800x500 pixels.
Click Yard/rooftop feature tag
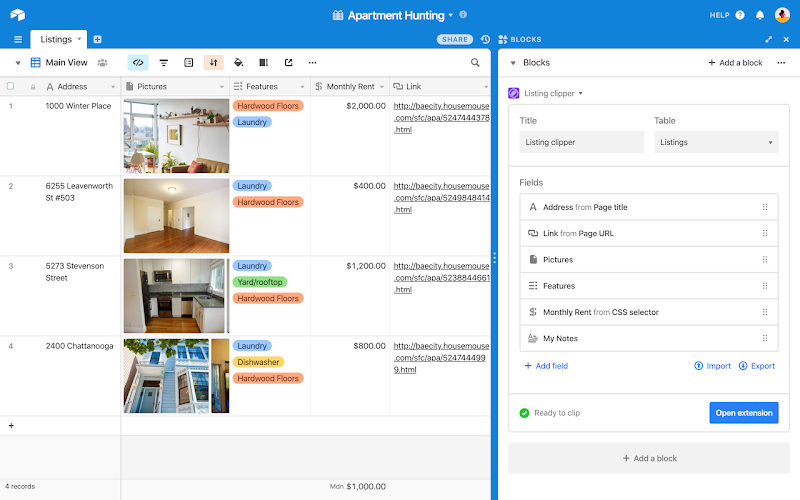260,282
